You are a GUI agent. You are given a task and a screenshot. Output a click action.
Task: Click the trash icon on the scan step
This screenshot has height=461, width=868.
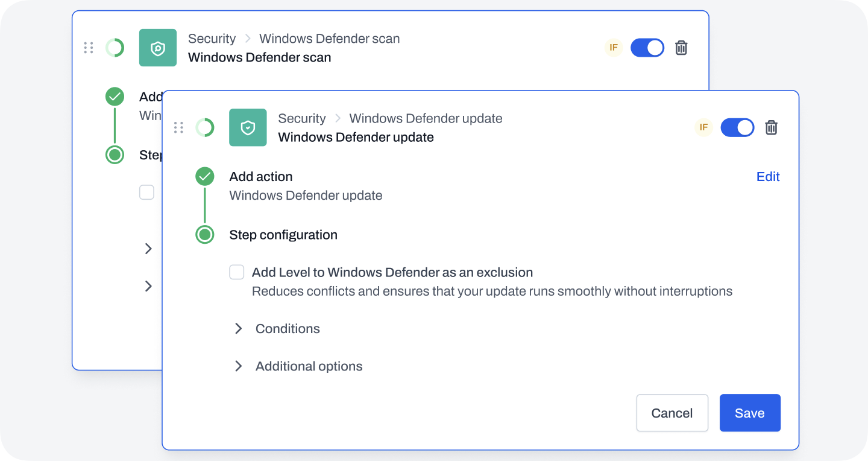[681, 47]
